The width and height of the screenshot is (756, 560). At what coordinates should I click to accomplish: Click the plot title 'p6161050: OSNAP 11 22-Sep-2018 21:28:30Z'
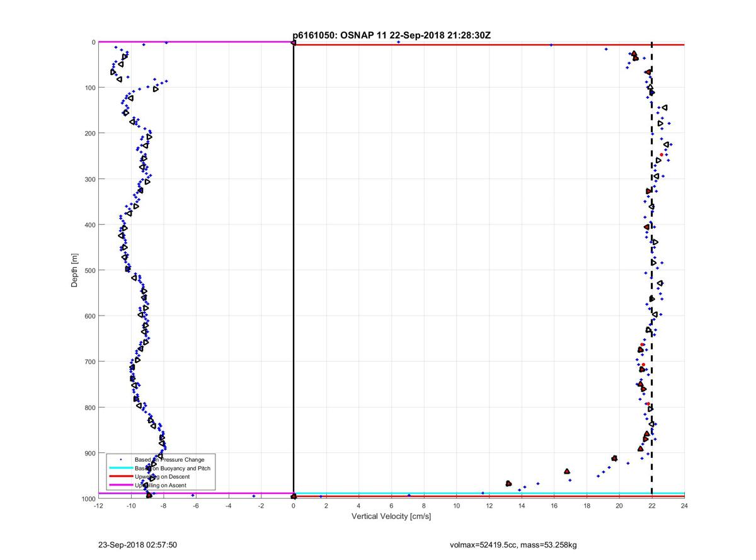coord(391,36)
